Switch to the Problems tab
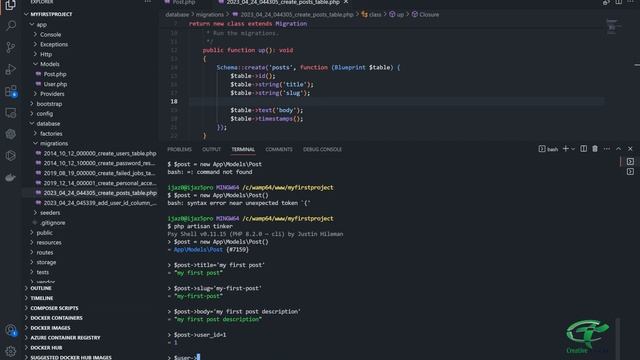This screenshot has height=360, width=640. tap(179, 149)
